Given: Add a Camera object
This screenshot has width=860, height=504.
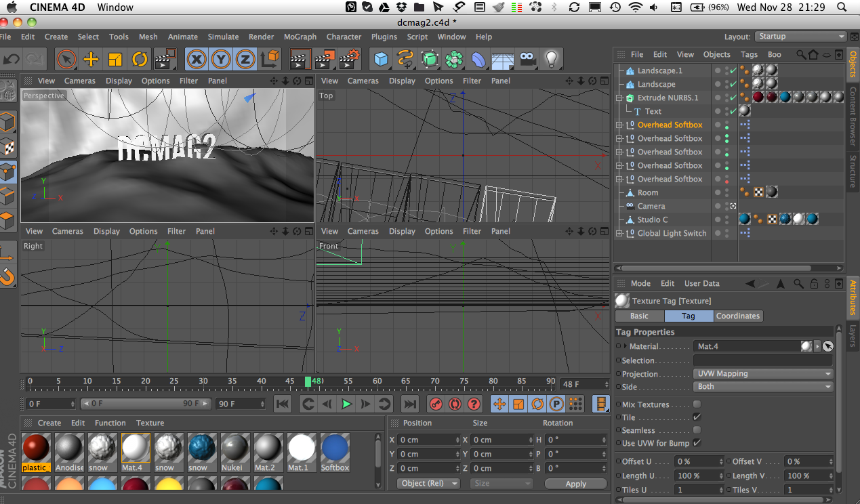Looking at the screenshot, I should coord(527,59).
